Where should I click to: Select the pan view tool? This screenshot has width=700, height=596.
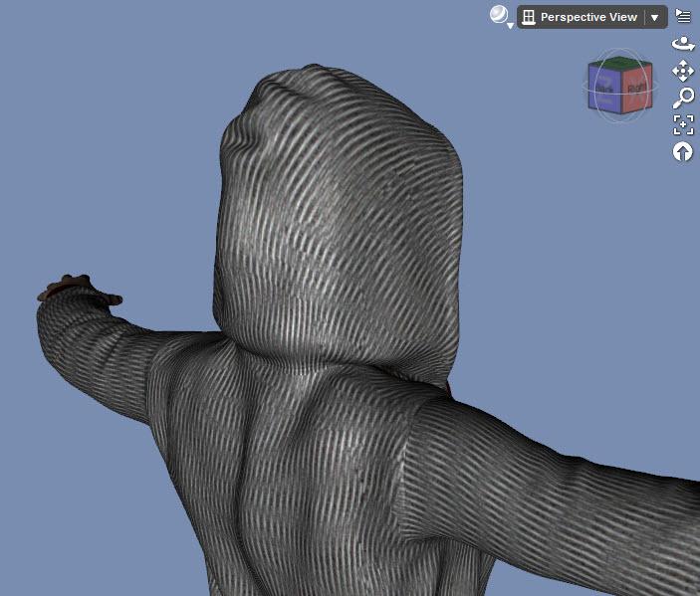(683, 71)
